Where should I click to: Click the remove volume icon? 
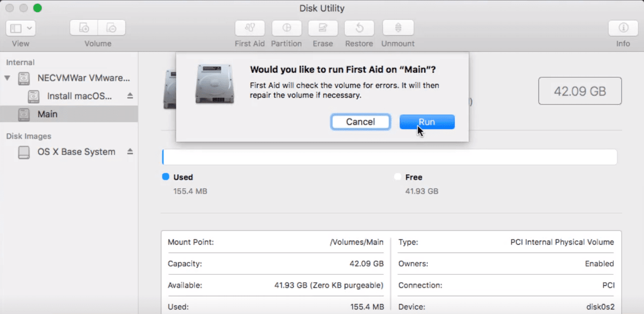(111, 28)
